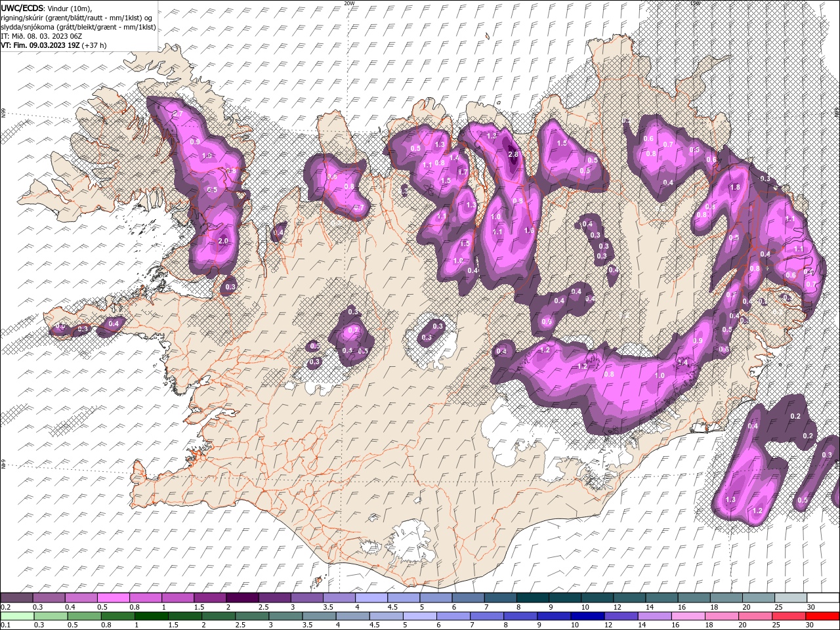This screenshot has width=840, height=630.
Task: Click the 1.8 snowfall value in the east
Action: click(735, 187)
